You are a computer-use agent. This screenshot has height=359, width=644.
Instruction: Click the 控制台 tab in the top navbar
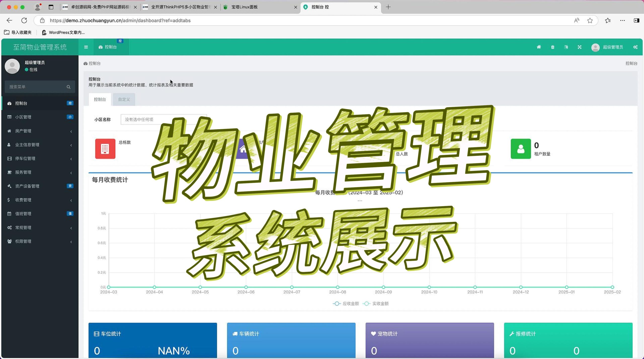pos(111,47)
